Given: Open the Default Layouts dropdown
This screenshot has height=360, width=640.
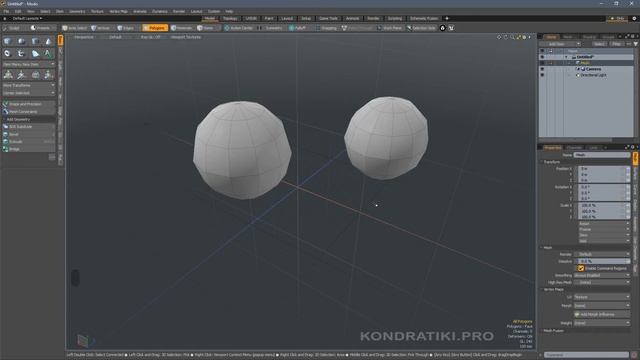Looking at the screenshot, I should (x=27, y=18).
